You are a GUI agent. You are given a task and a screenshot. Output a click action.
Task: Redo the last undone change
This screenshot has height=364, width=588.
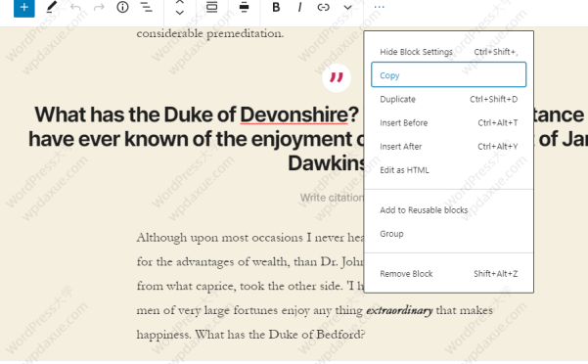(x=99, y=7)
